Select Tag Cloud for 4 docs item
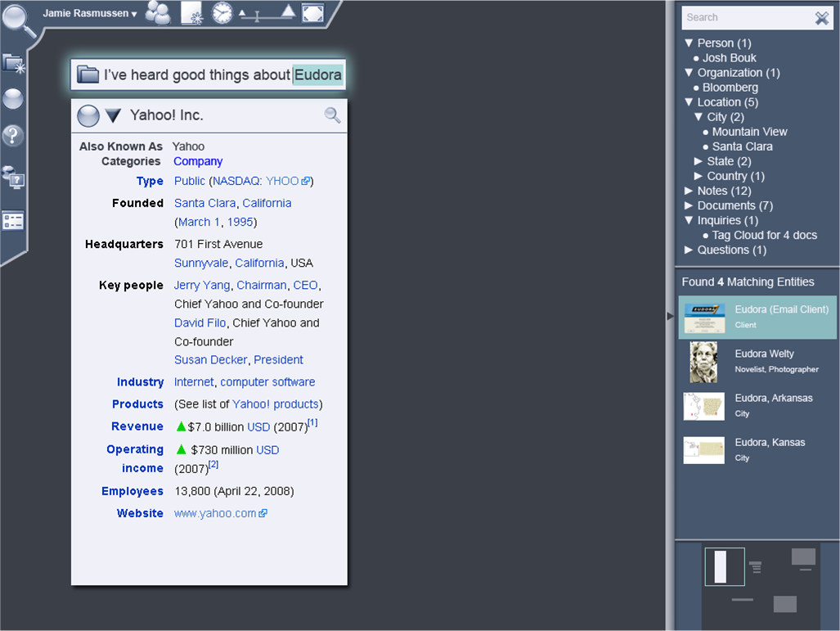Screen dimensions: 840x631 tap(764, 236)
